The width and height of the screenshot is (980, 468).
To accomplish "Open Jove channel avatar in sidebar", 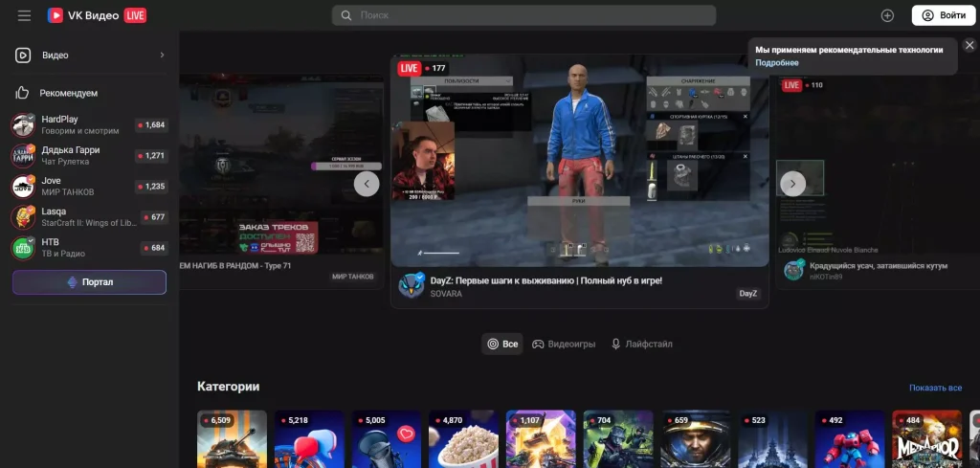I will coord(23,187).
